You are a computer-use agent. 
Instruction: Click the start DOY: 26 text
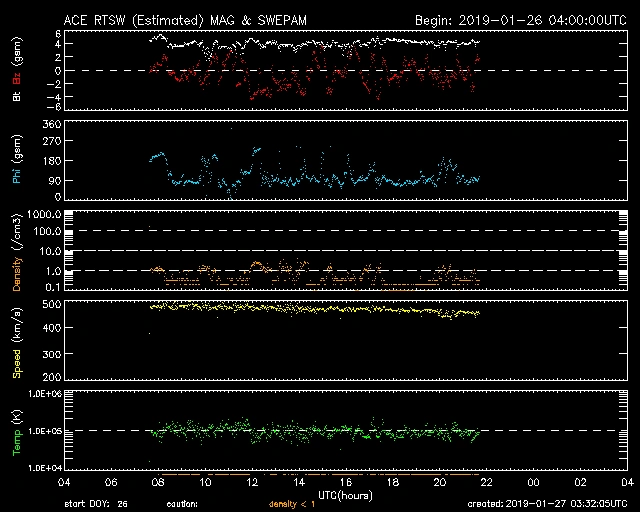[95, 504]
